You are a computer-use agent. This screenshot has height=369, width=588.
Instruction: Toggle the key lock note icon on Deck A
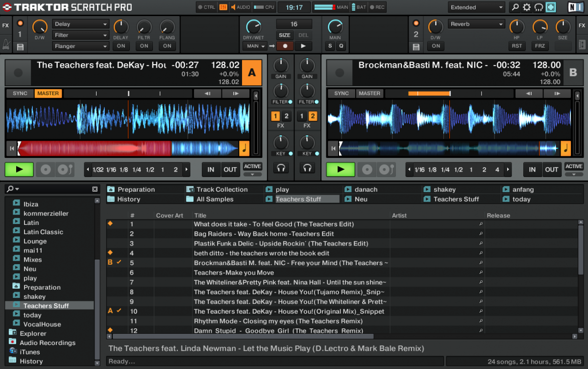[244, 148]
